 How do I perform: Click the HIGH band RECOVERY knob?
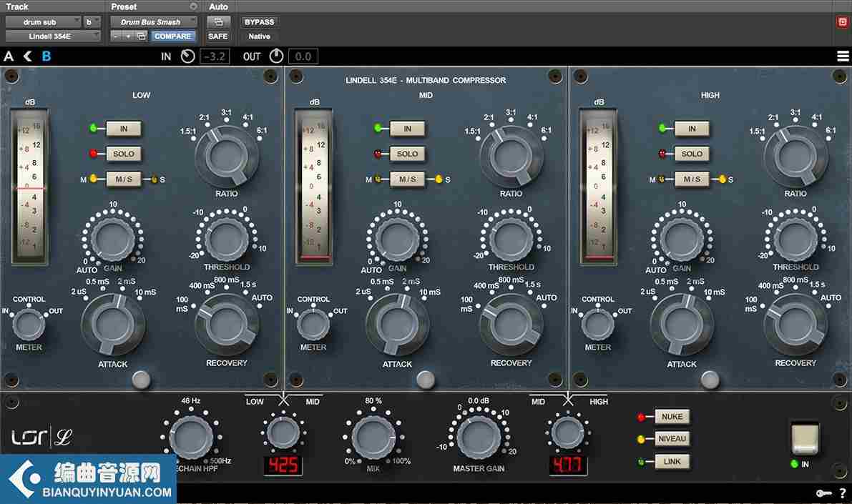point(795,325)
